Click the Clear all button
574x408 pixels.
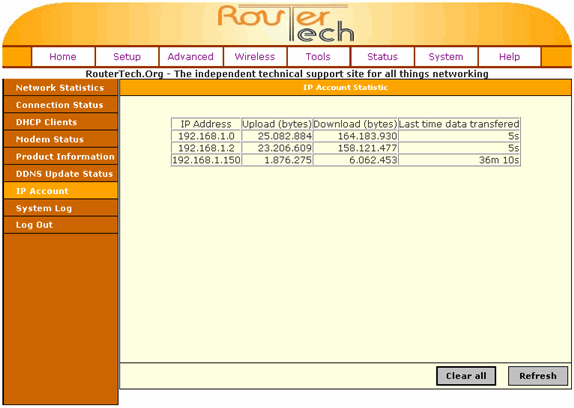coord(466,376)
